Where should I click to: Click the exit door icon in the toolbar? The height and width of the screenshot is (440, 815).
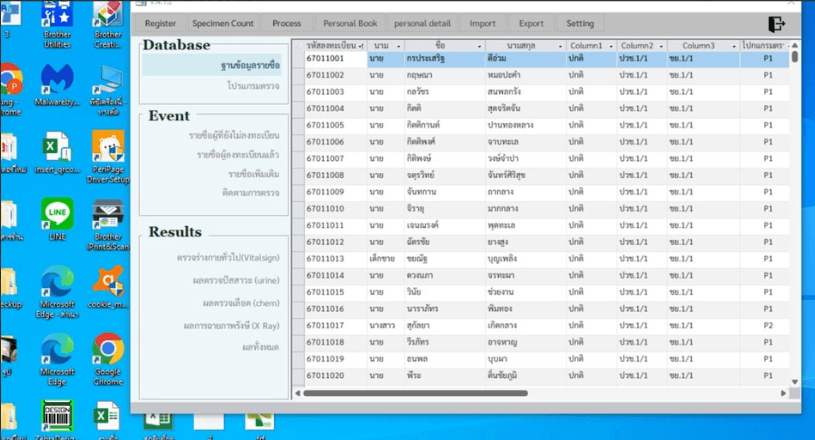click(777, 24)
